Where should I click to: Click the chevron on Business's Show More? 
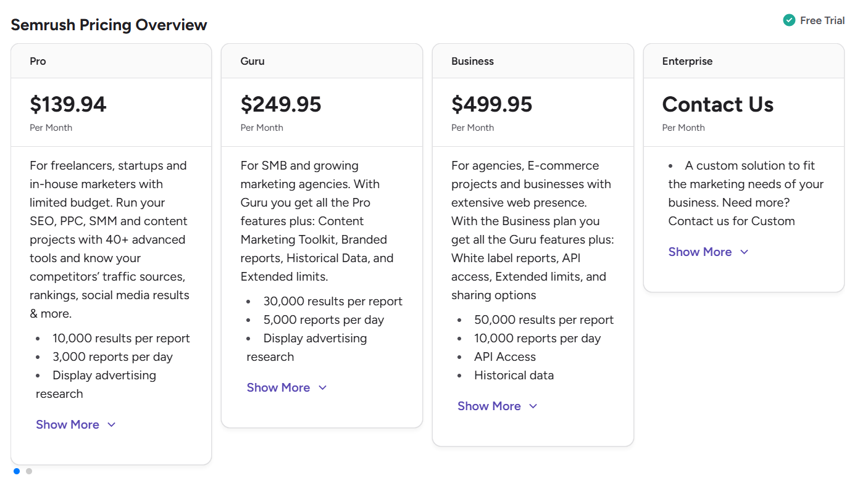click(534, 406)
